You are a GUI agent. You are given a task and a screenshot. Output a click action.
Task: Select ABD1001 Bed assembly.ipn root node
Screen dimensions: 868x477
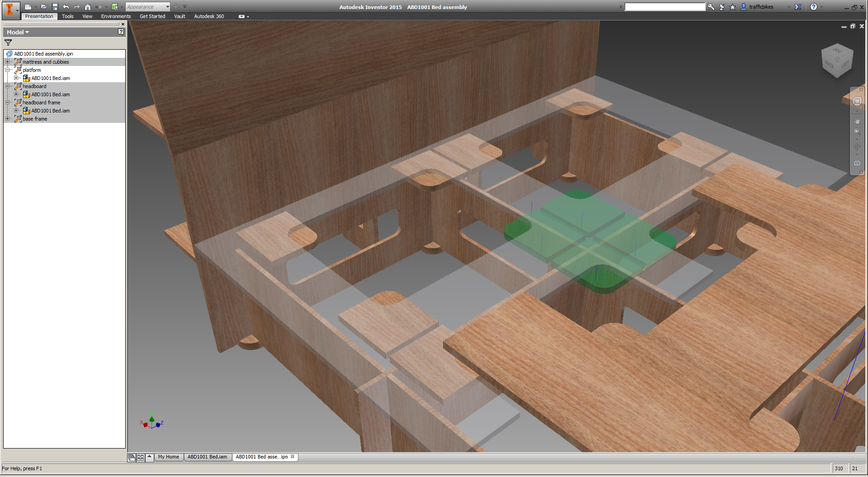click(43, 54)
